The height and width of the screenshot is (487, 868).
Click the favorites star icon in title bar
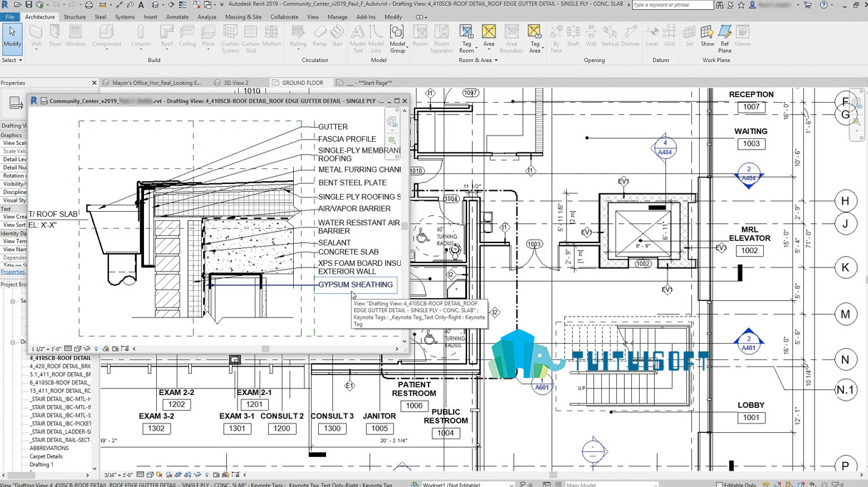[x=742, y=5]
